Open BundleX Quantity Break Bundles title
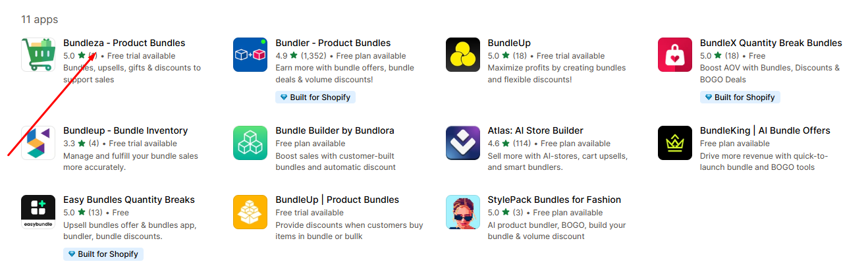Image resolution: width=868 pixels, height=272 pixels. click(771, 43)
